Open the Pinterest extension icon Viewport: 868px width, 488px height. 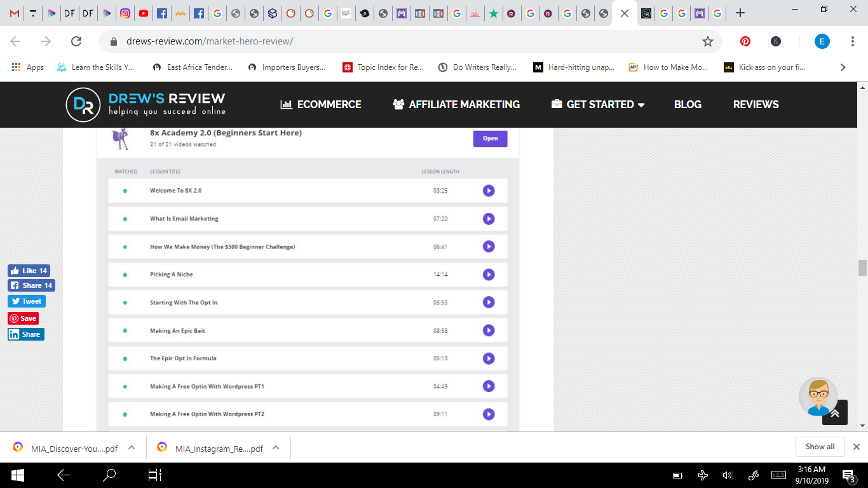coord(745,41)
